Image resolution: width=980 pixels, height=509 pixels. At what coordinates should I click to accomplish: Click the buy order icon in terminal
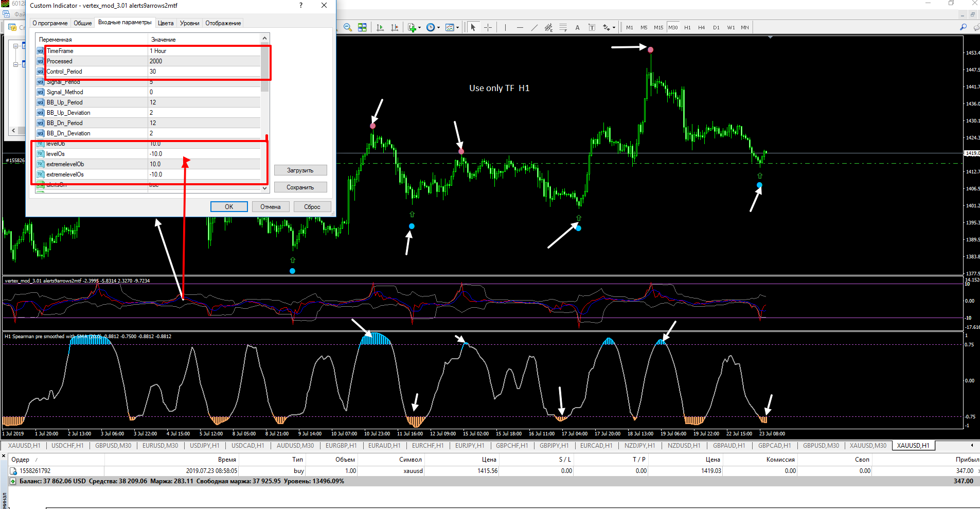(x=13, y=471)
